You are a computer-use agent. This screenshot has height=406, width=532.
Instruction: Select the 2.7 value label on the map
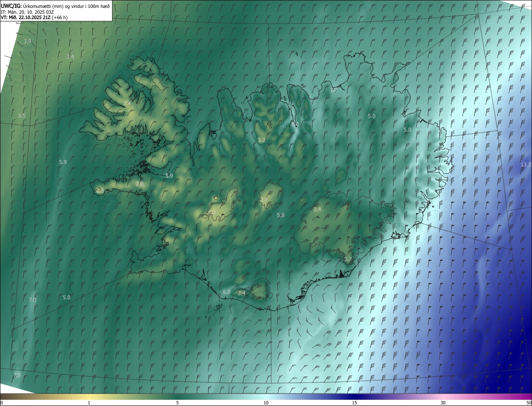click(x=264, y=200)
